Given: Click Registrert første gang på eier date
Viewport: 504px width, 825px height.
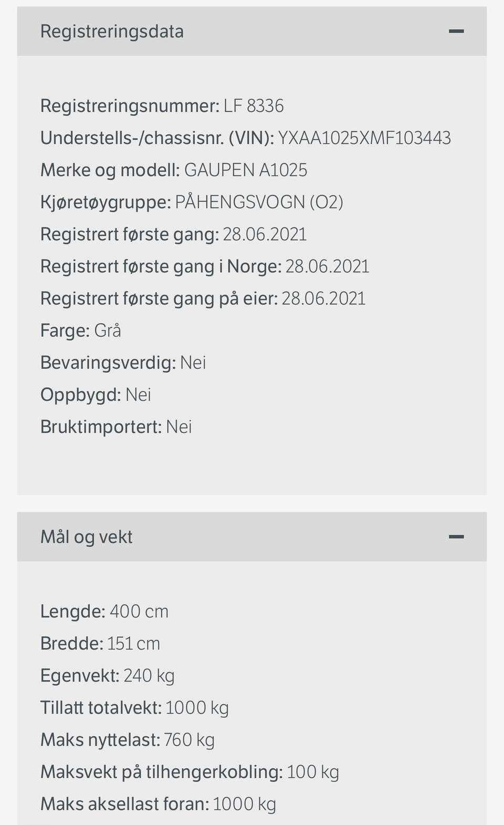Looking at the screenshot, I should point(323,298).
